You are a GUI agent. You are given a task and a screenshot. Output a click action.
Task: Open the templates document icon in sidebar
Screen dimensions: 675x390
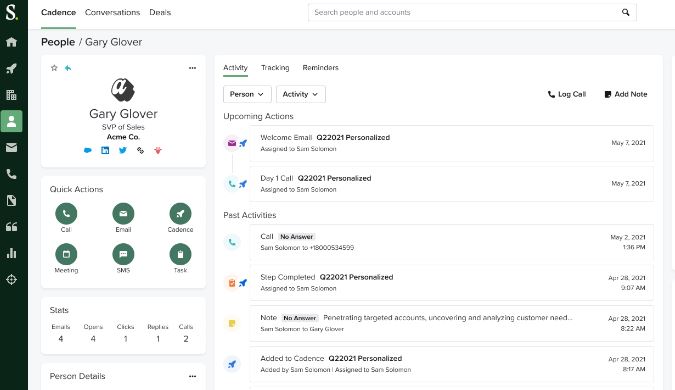pos(11,200)
